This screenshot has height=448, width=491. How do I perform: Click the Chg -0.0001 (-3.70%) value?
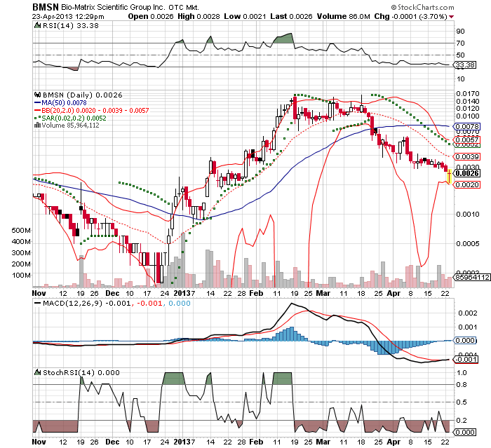tap(410, 17)
